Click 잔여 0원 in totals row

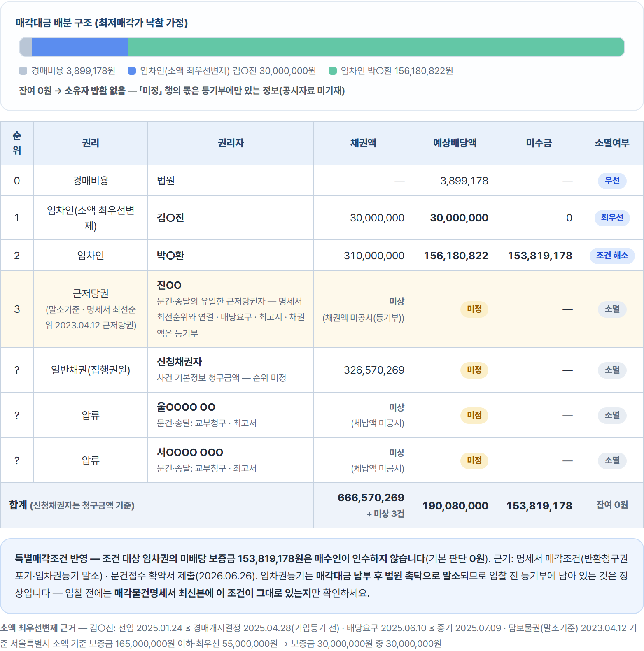coord(612,505)
